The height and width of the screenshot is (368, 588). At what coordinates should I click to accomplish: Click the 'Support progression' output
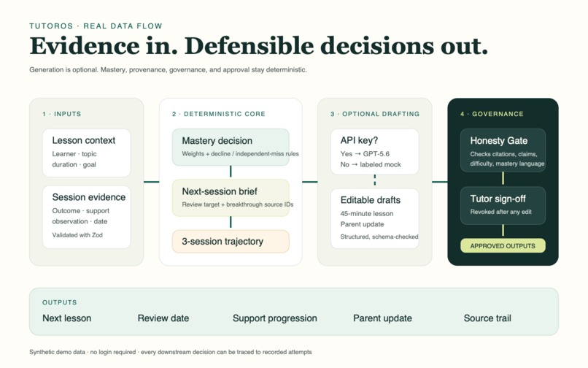pyautogui.click(x=275, y=318)
